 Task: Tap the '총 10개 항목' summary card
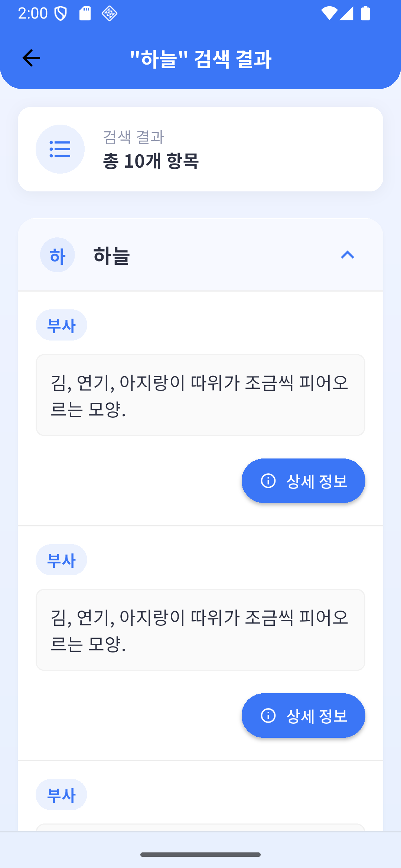click(x=200, y=149)
